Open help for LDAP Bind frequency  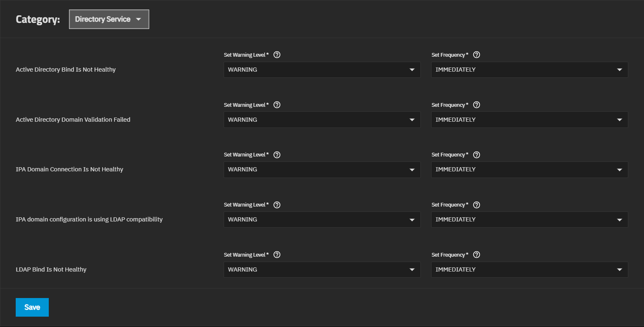tap(477, 255)
